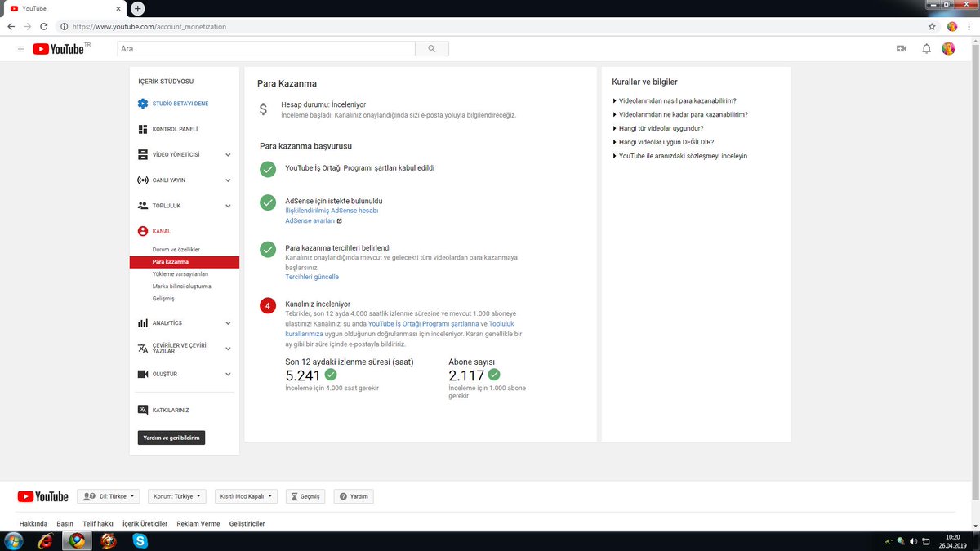Click the Çeviriler translate icon
The image size is (980, 551).
pos(143,348)
